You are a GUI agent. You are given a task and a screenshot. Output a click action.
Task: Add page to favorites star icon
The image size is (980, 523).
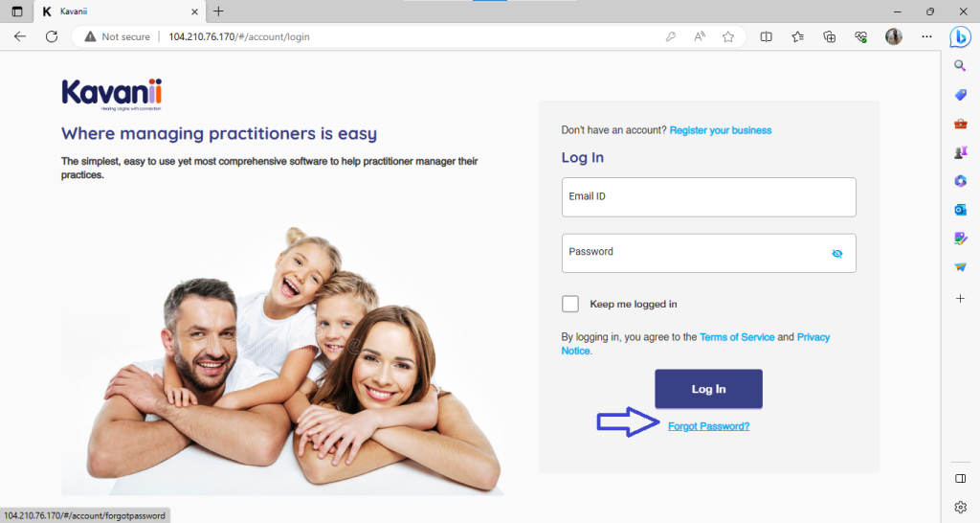point(727,37)
